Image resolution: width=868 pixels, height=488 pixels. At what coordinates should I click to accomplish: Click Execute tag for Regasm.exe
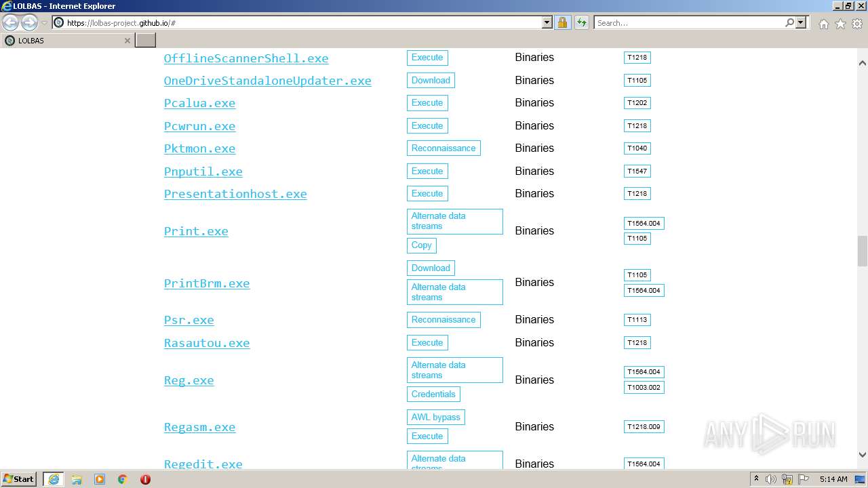(427, 436)
